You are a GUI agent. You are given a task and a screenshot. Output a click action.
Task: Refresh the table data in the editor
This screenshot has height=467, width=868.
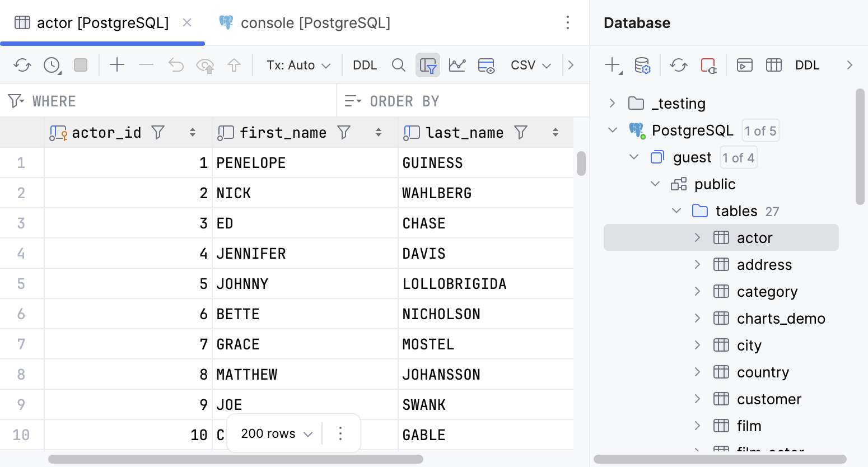22,65
